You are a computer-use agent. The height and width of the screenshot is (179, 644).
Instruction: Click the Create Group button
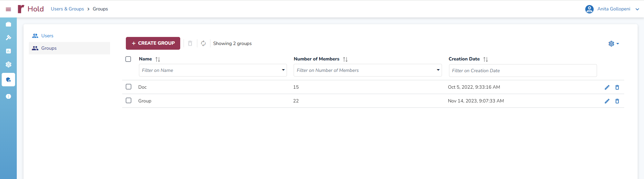153,43
